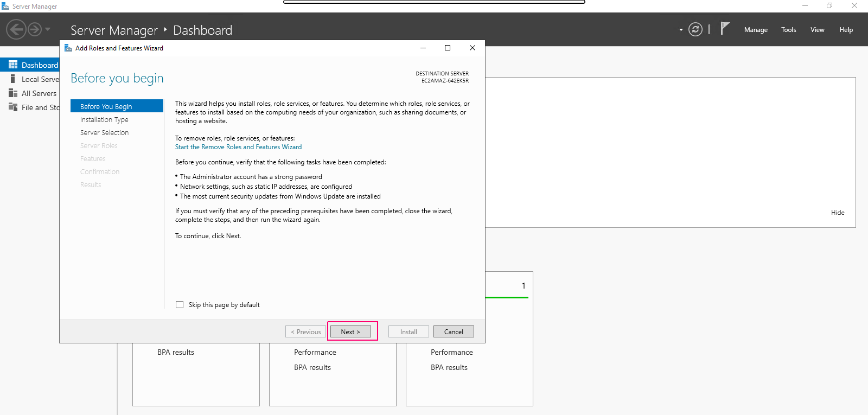Click the wizard title bar icon
Image resolution: width=868 pixels, height=415 pixels.
coord(68,48)
